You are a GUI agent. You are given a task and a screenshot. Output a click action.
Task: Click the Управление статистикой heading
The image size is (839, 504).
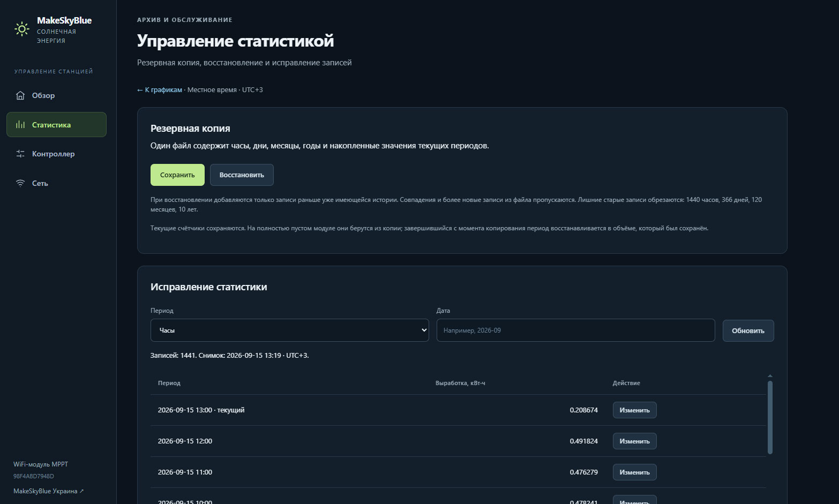tap(235, 41)
